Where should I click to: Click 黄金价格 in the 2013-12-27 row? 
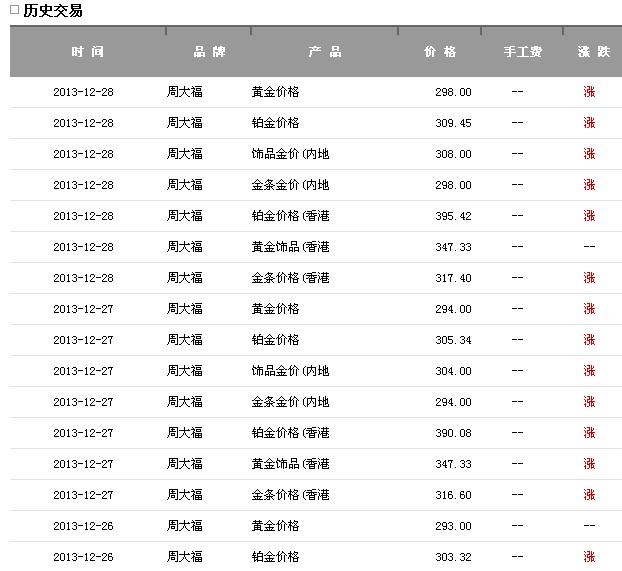[x=275, y=309]
